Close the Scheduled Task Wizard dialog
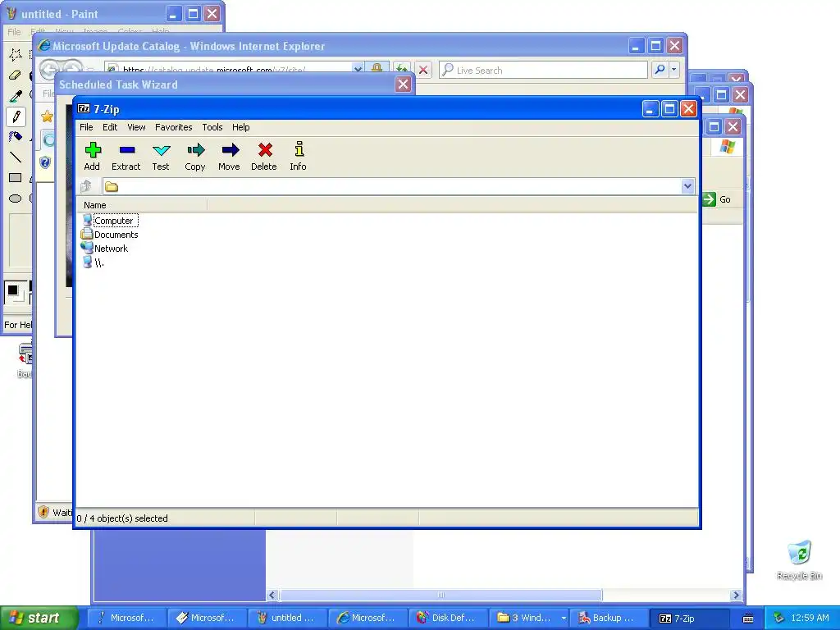840x630 pixels. click(x=404, y=84)
